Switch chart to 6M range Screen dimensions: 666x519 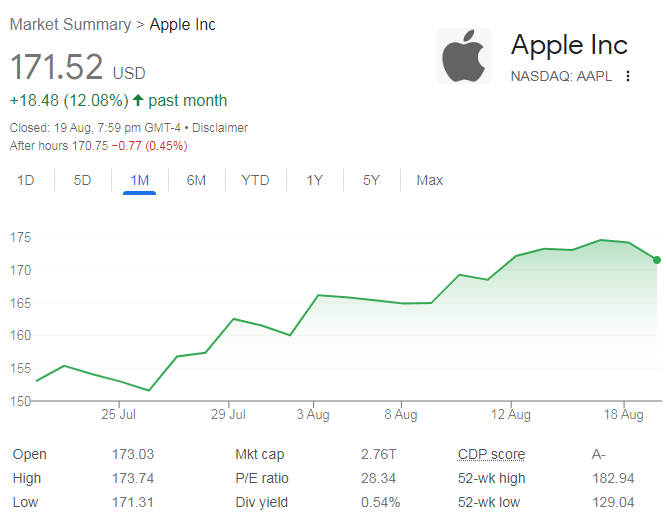click(196, 180)
